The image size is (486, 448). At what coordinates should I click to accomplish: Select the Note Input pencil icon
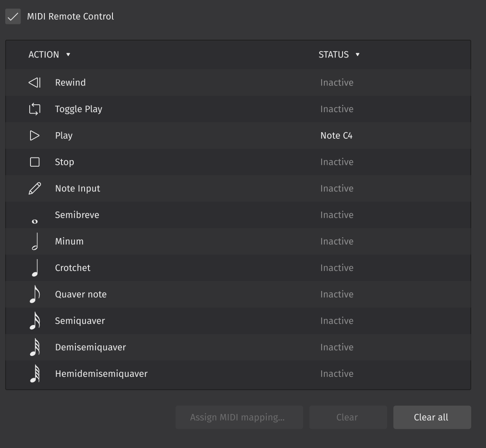pos(34,188)
